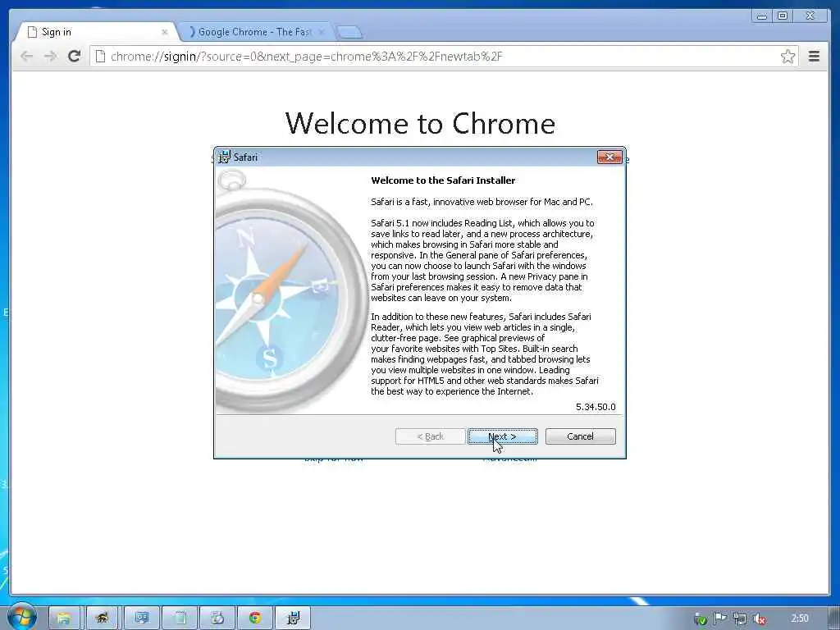Screen dimensions: 840x630
Task: Click the chrome://signin address bar
Action: pyautogui.click(x=445, y=57)
